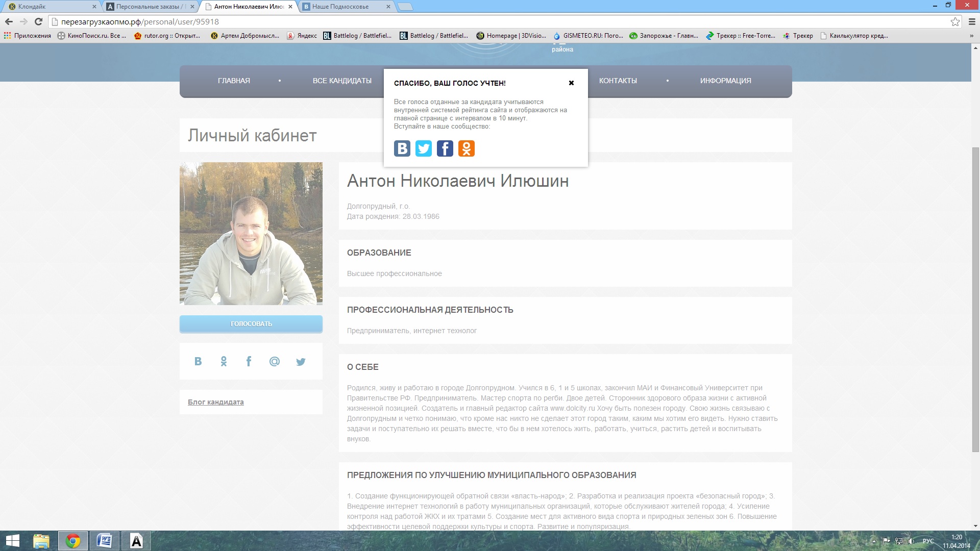Open Word from the taskbar
This screenshot has height=551, width=980.
tap(104, 541)
